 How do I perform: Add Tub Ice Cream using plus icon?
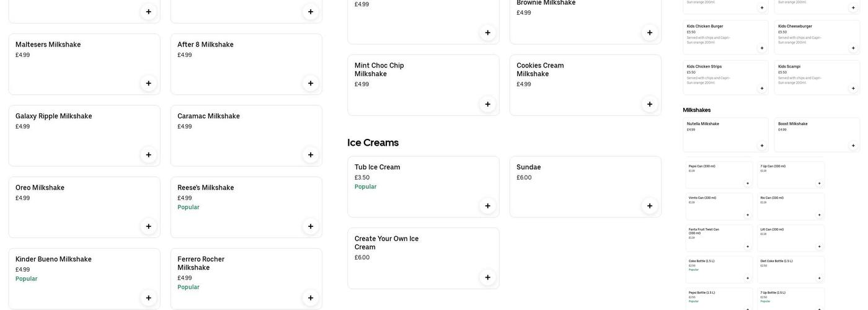(487, 206)
